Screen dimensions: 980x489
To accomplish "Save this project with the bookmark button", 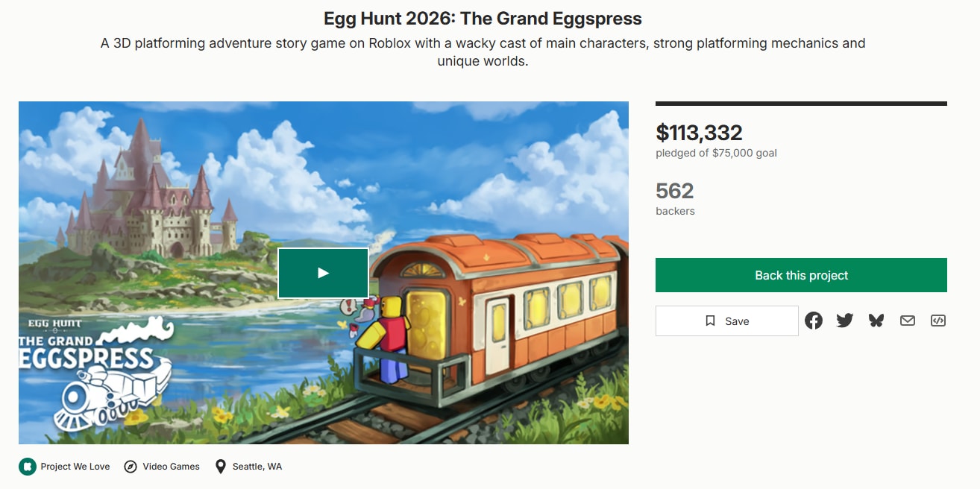I will [x=726, y=321].
